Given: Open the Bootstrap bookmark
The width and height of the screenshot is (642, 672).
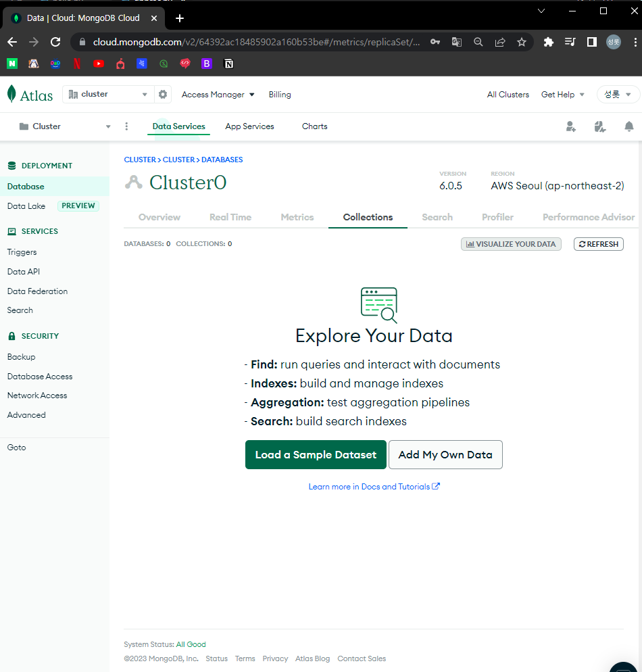Looking at the screenshot, I should coord(207,64).
